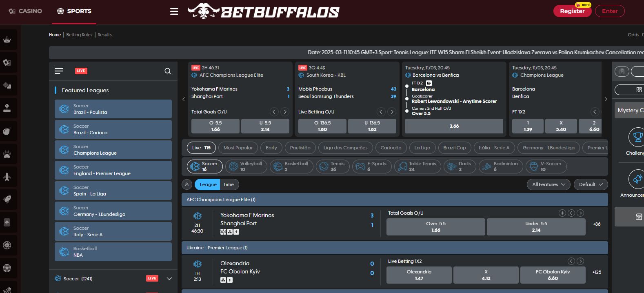
Task: Select the Table Tennis filter
Action: pos(417,166)
